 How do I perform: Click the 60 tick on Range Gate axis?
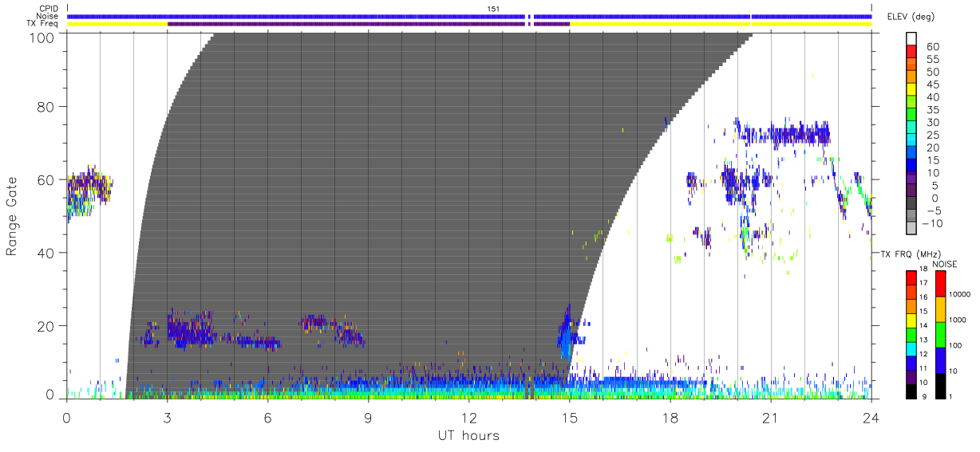[x=47, y=180]
